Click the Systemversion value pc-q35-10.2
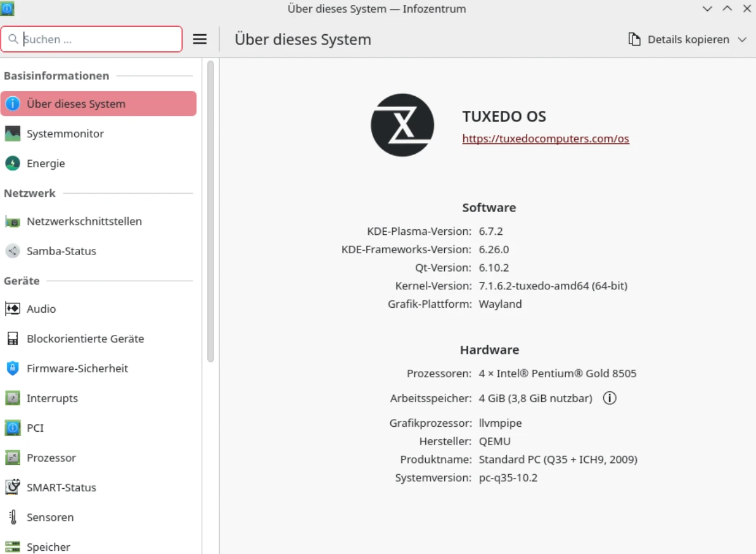 point(508,478)
